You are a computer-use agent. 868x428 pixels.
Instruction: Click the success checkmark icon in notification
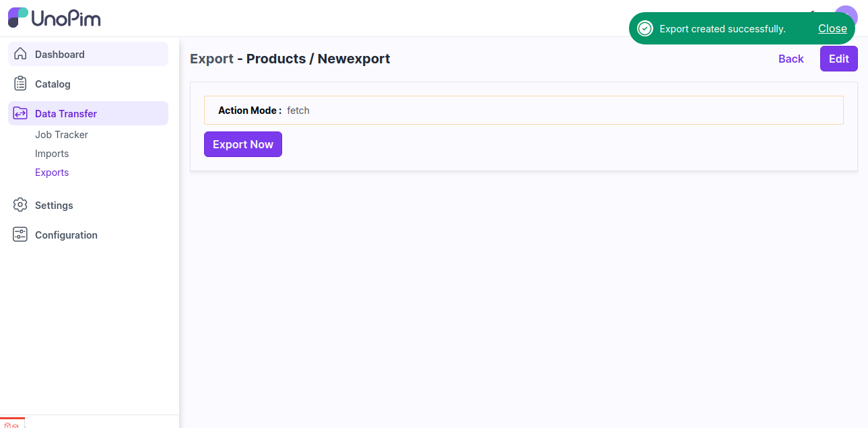645,28
